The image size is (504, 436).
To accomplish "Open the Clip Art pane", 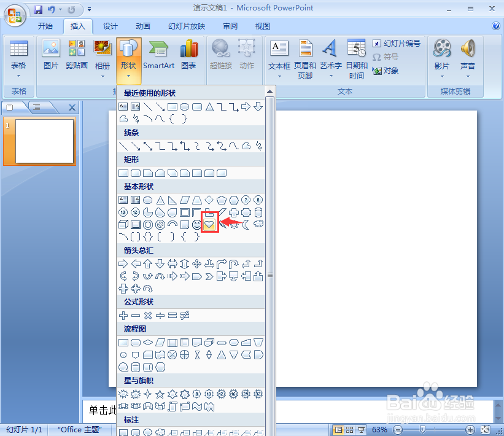I will click(x=77, y=55).
